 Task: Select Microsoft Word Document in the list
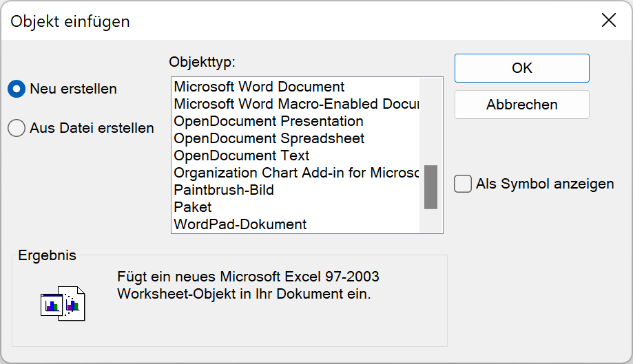coord(295,87)
